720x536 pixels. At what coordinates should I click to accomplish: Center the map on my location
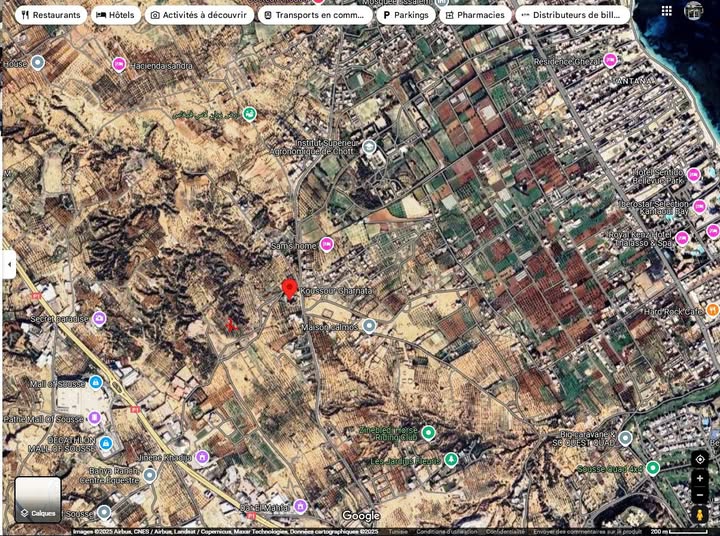point(700,459)
